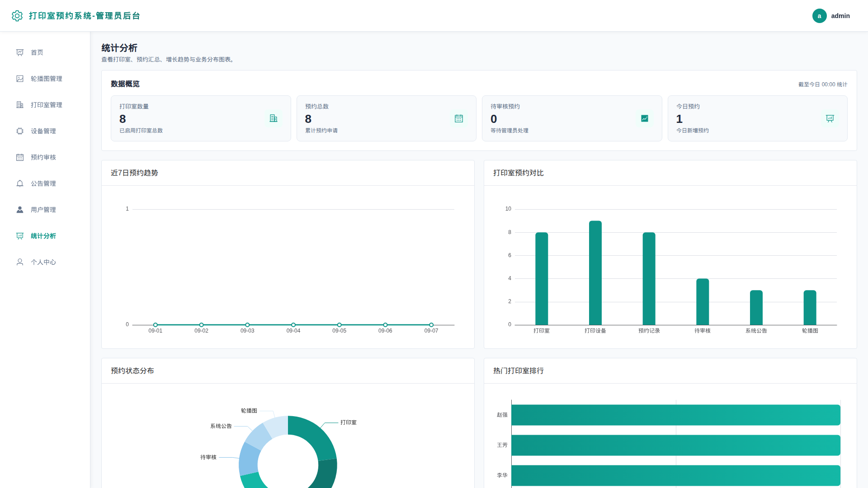Open 公告管理 page
The height and width of the screenshot is (488, 868).
(45, 183)
